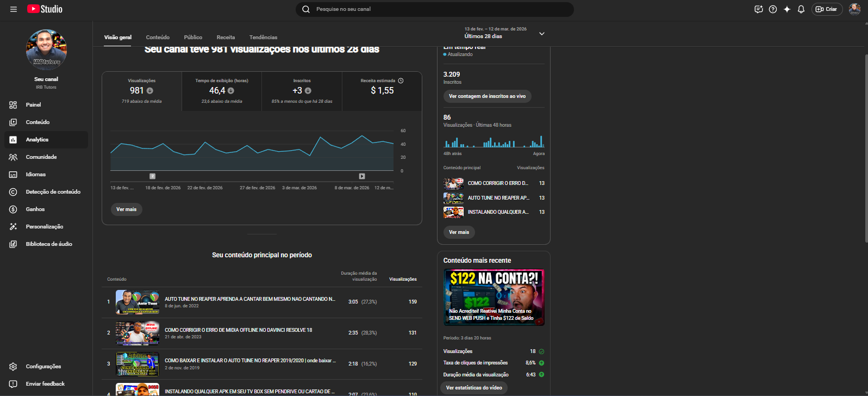Click the sparkle AI assistant icon
The image size is (868, 396).
tap(786, 9)
